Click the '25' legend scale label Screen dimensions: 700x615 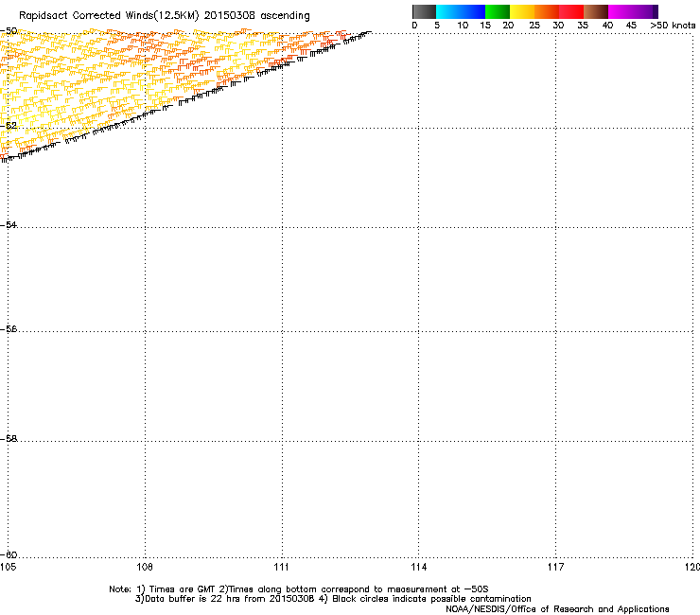pyautogui.click(x=534, y=26)
